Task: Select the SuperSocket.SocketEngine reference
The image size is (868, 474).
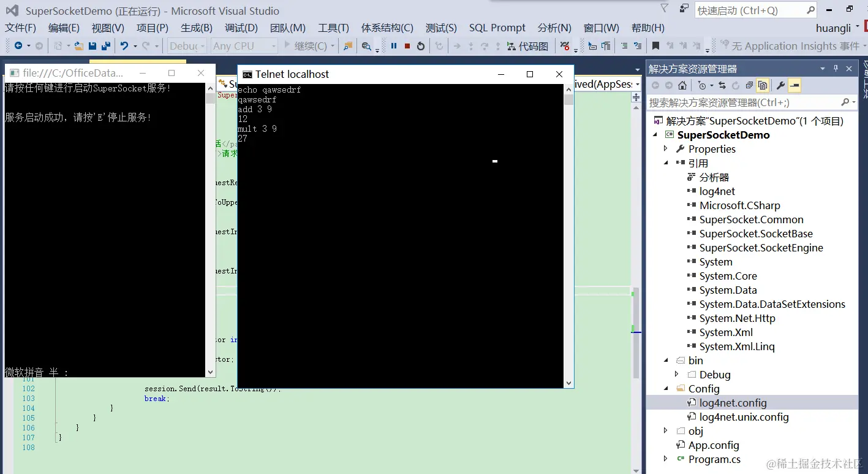Action: click(761, 248)
